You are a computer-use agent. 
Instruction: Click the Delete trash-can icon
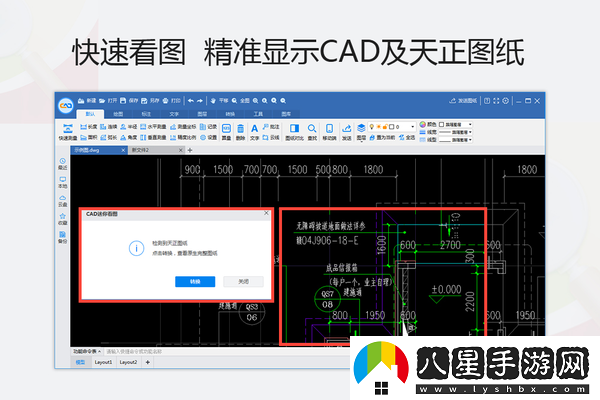tap(240, 129)
